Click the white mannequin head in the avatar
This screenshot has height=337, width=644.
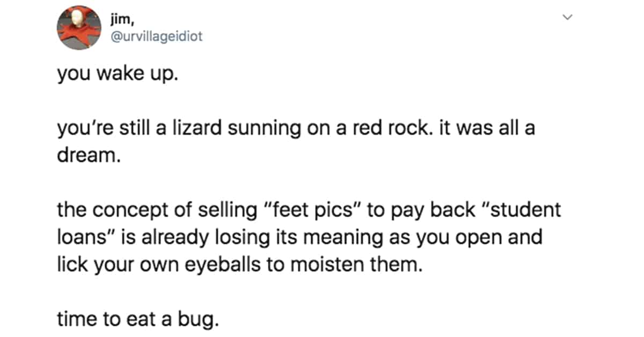[79, 20]
